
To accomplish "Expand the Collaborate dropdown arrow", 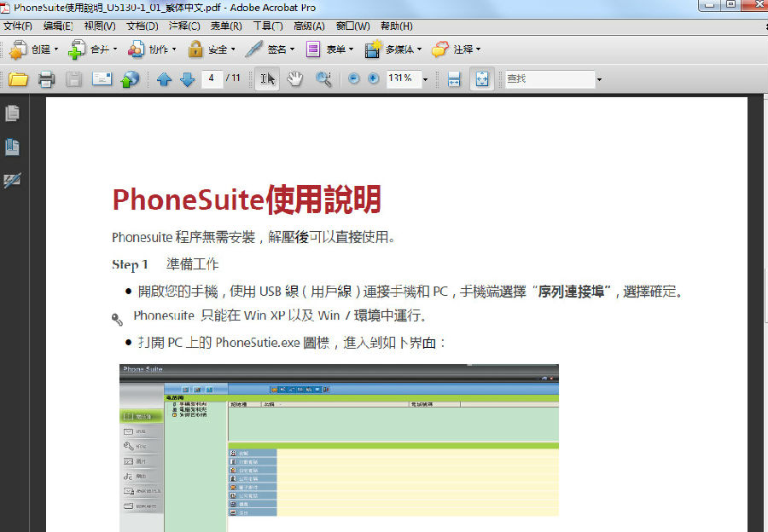I will 174,49.
